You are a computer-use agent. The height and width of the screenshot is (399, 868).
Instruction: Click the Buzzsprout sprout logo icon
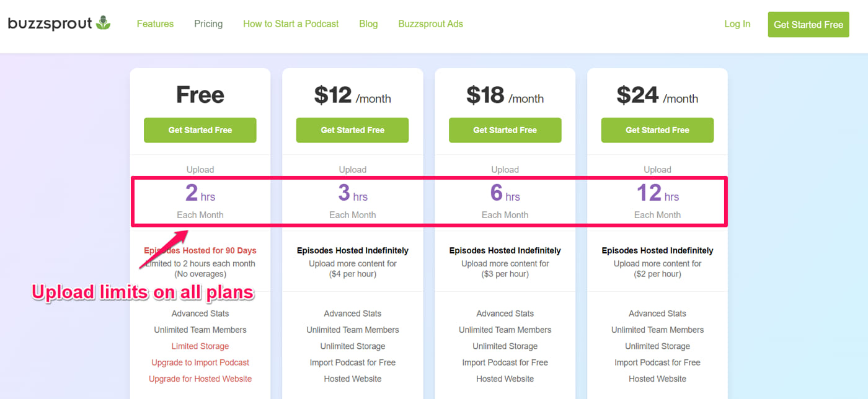pyautogui.click(x=103, y=22)
